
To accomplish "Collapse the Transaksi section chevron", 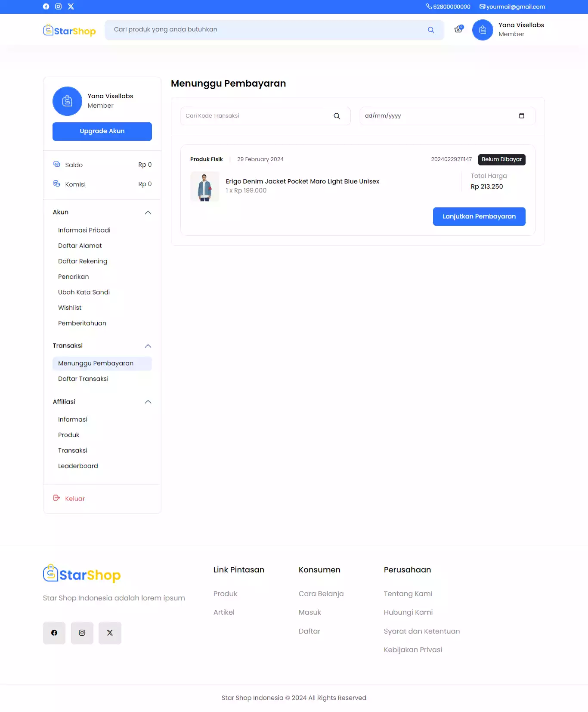I will [x=148, y=346].
